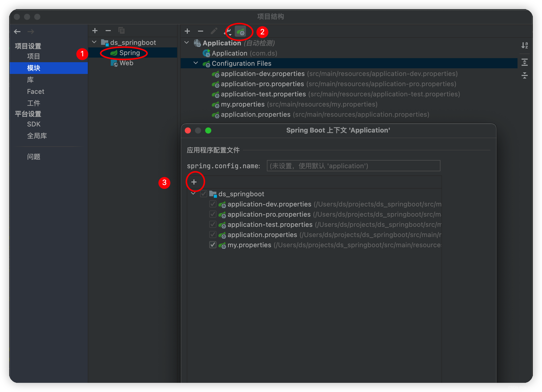Expand all nodes in the context tree
Viewport: 542px width, 392px height.
(525, 62)
